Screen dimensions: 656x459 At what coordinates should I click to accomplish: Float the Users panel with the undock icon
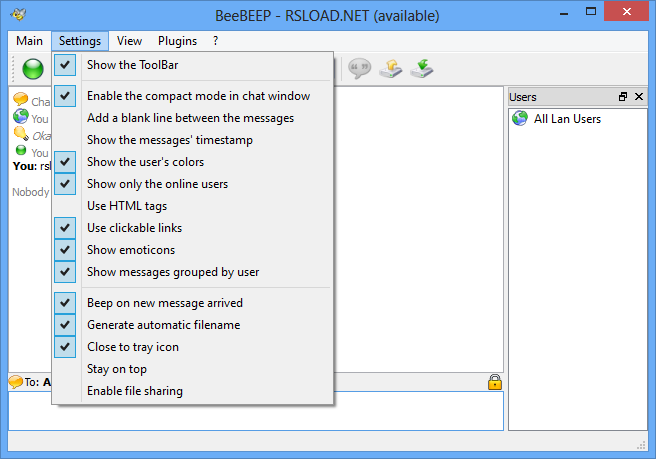click(x=623, y=97)
